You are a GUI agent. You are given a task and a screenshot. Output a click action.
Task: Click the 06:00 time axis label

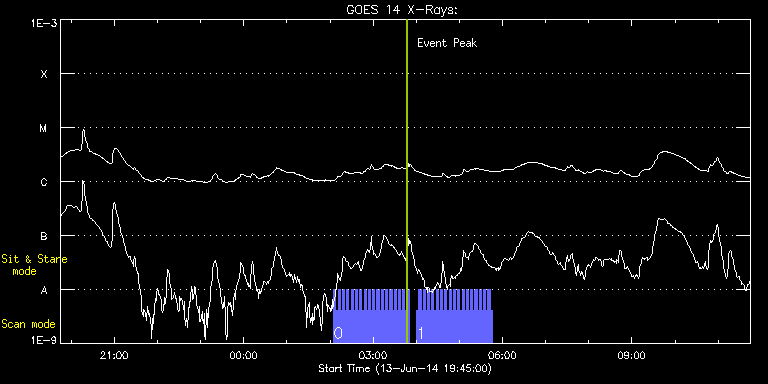(502, 356)
